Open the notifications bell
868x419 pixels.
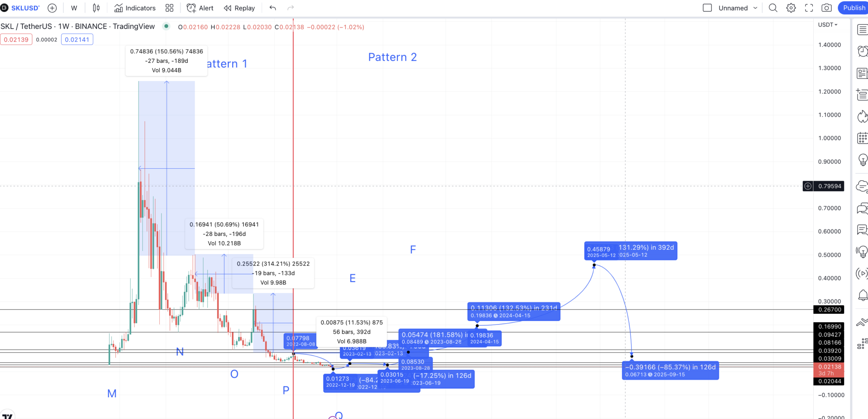tap(862, 295)
